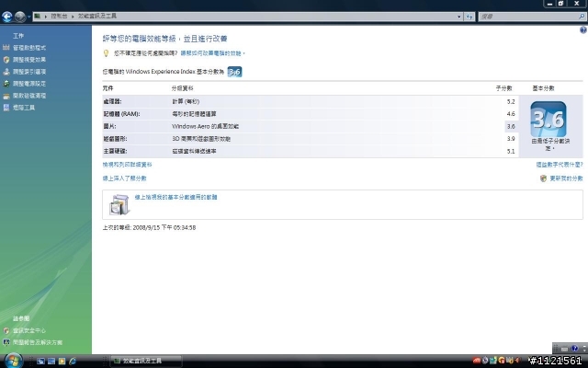Screen dimensions: 588x368
Task: Click Switch between windows in Quick Launch
Action: click(x=51, y=361)
